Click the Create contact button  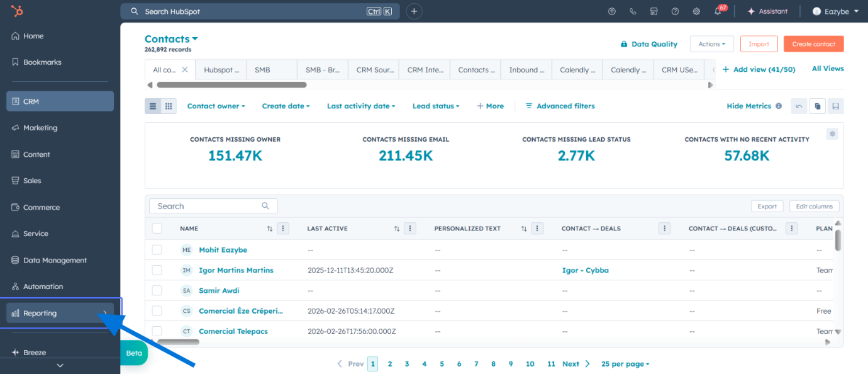point(813,44)
